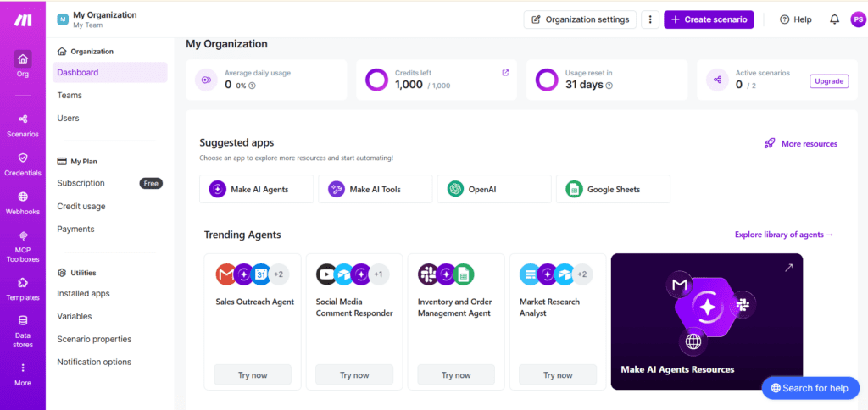This screenshot has height=410, width=868.
Task: Click the Inventory and Order Management Agent title
Action: (x=454, y=307)
